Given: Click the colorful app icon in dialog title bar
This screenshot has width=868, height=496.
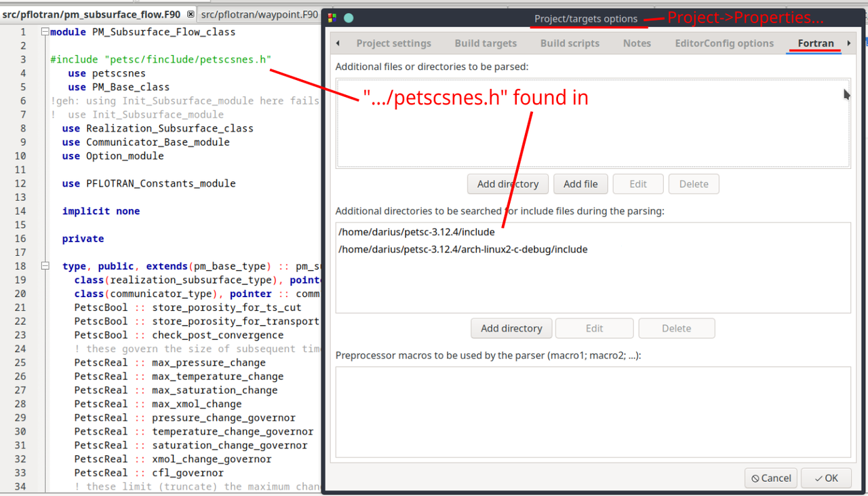Looking at the screenshot, I should coord(332,18).
